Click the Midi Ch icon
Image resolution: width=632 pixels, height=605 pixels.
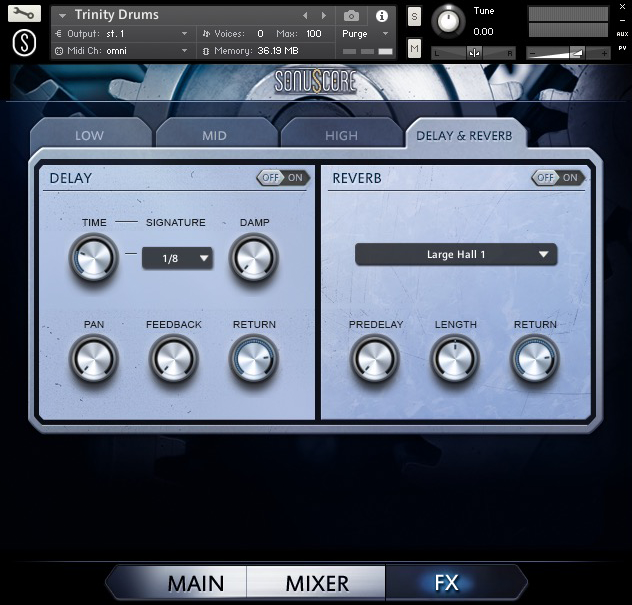[59, 51]
